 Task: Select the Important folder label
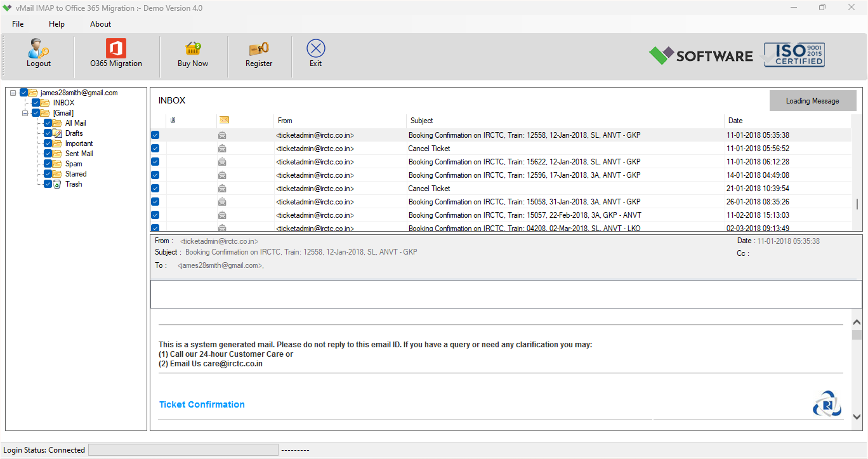79,143
